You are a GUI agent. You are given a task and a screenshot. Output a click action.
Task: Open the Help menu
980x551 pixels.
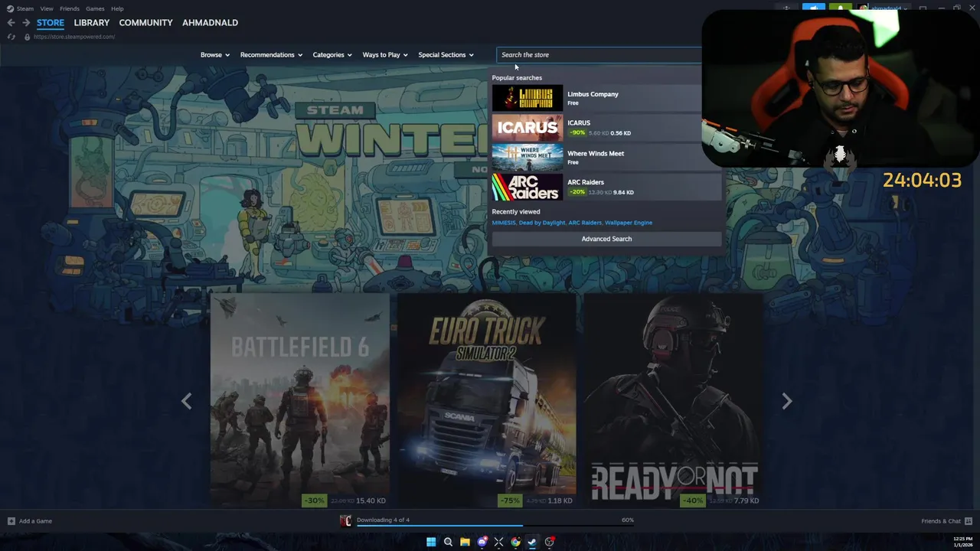coord(117,8)
